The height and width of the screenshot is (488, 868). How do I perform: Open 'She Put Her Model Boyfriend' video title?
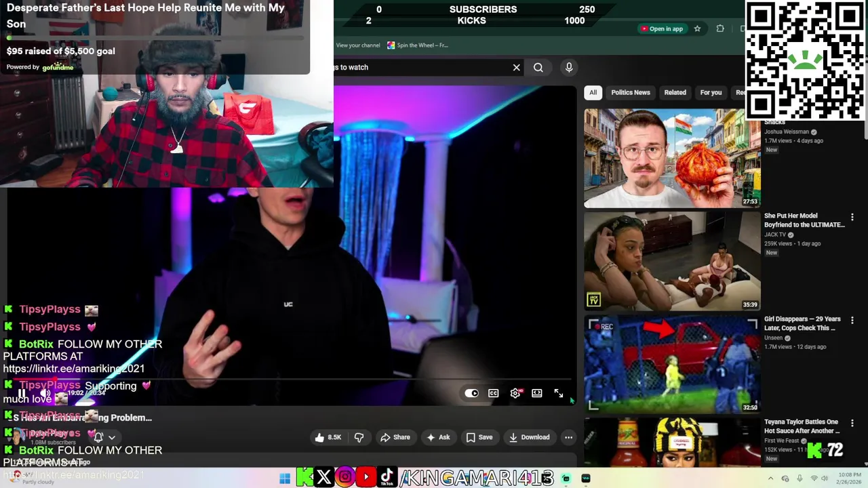(804, 220)
